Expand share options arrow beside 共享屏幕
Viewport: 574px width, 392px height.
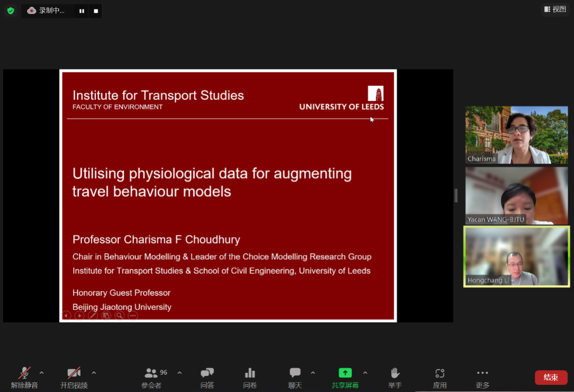(x=365, y=373)
